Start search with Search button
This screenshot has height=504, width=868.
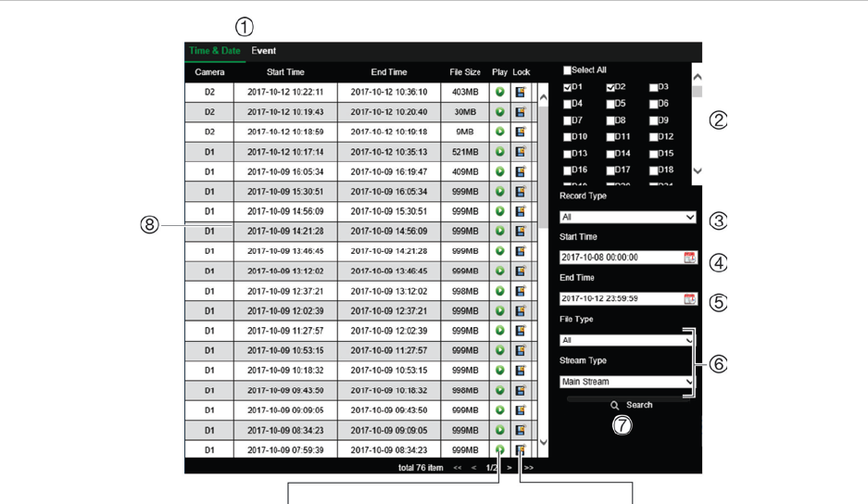[632, 405]
